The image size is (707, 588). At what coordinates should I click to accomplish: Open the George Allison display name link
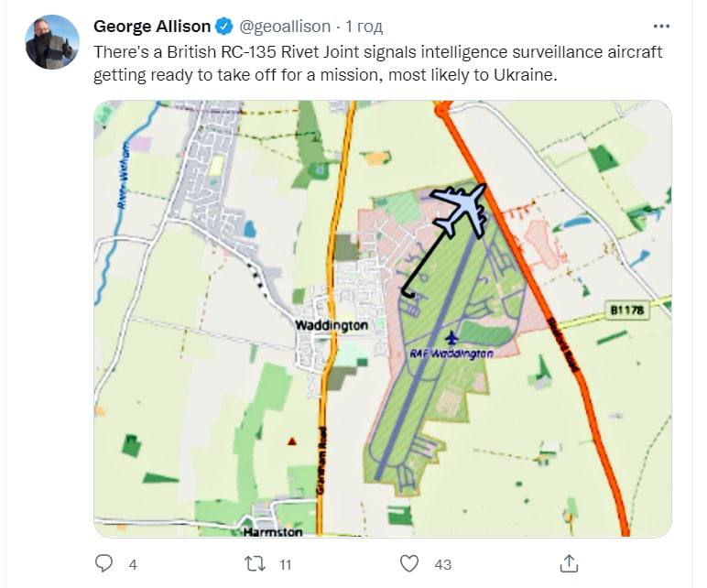click(x=152, y=27)
